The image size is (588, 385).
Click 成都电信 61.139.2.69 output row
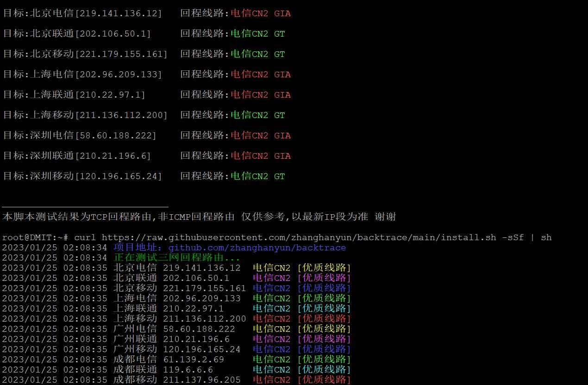(176, 360)
